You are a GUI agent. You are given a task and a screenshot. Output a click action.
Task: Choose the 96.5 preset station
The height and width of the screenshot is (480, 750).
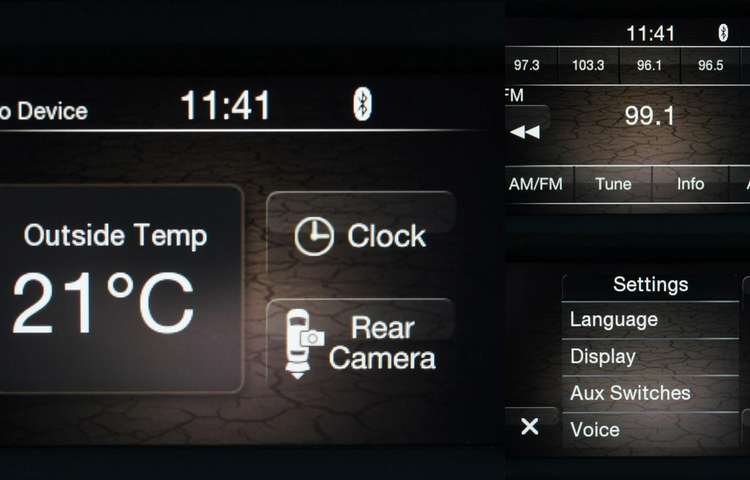(x=710, y=65)
